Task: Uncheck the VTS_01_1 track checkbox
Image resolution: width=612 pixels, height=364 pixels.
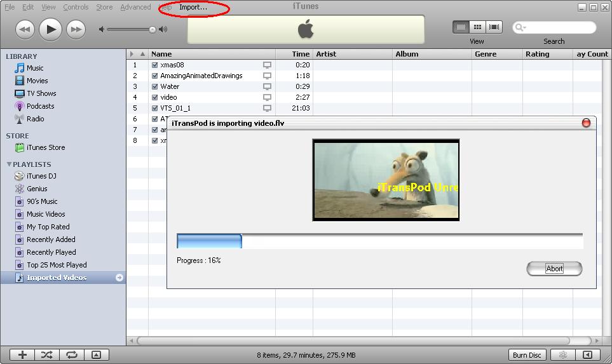Action: 154,108
